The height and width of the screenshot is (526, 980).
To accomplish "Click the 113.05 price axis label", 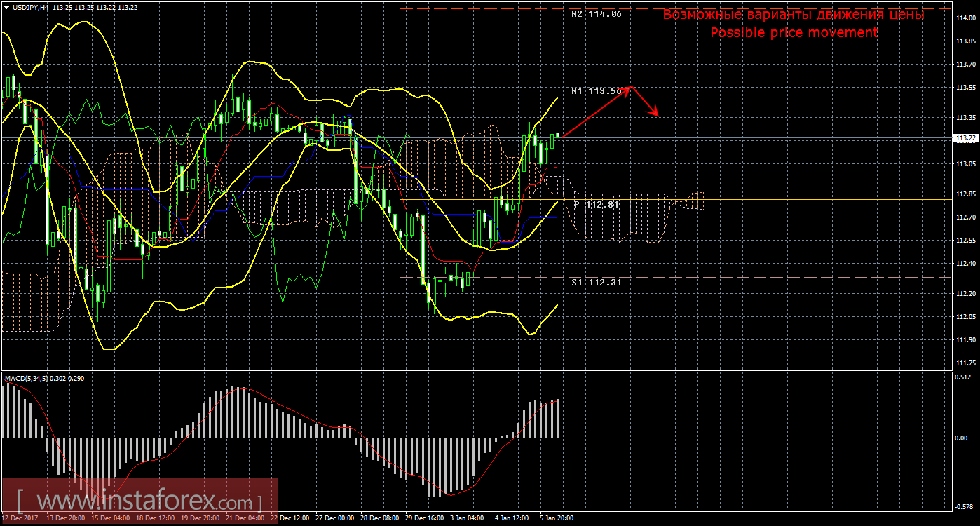I will pos(966,163).
